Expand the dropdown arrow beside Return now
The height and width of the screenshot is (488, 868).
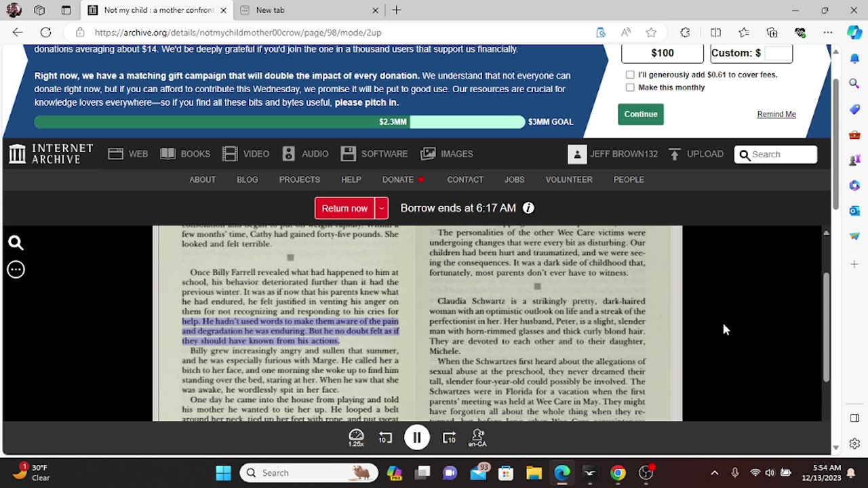[x=382, y=208]
